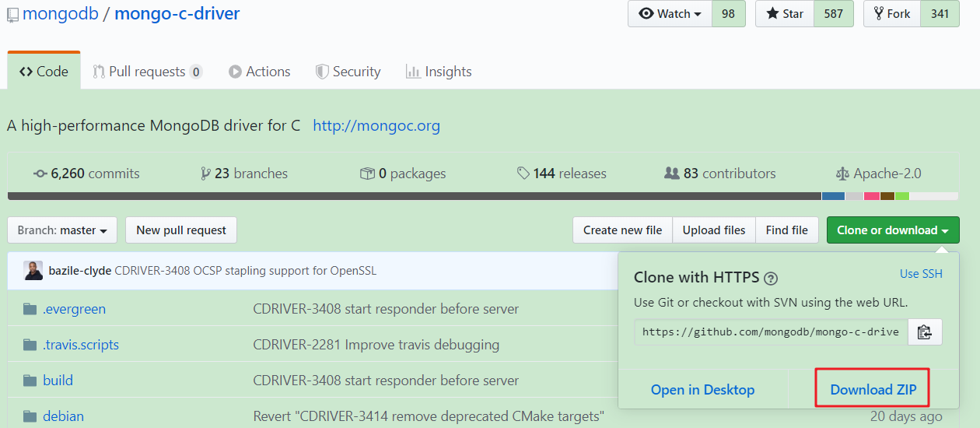View the 144 releases page

pyautogui.click(x=562, y=174)
